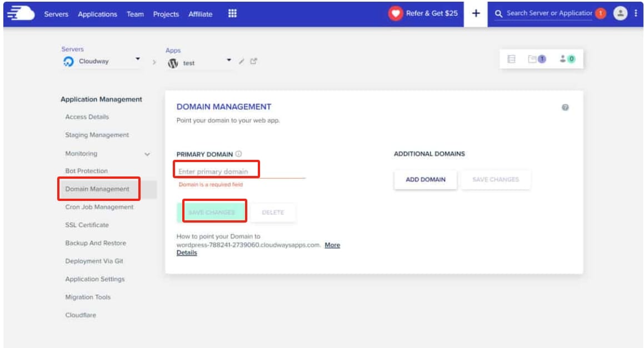Screen dimensions: 644x348
Task: Click the Servers breadcrumb label
Action: [x=73, y=49]
